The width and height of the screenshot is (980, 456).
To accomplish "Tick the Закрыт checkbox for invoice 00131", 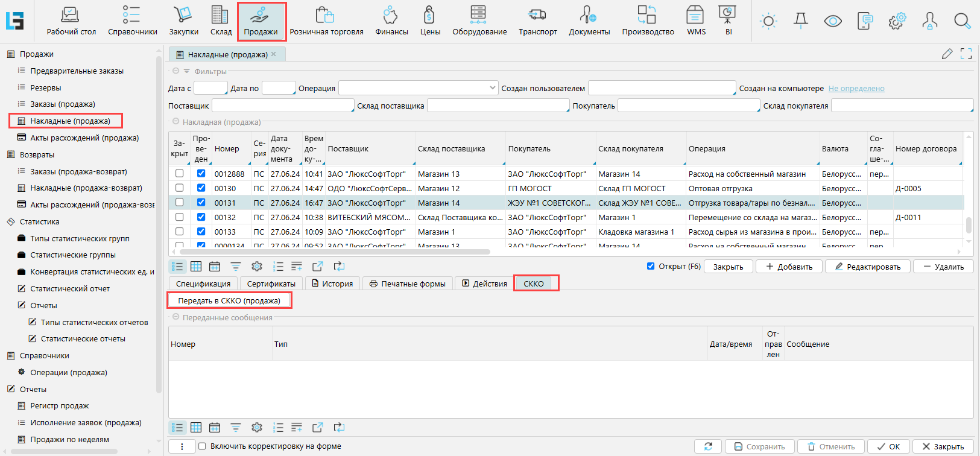I will pyautogui.click(x=179, y=203).
